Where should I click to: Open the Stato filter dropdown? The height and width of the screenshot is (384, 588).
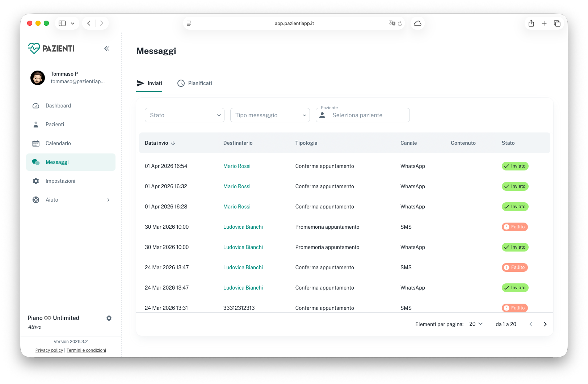tap(185, 115)
